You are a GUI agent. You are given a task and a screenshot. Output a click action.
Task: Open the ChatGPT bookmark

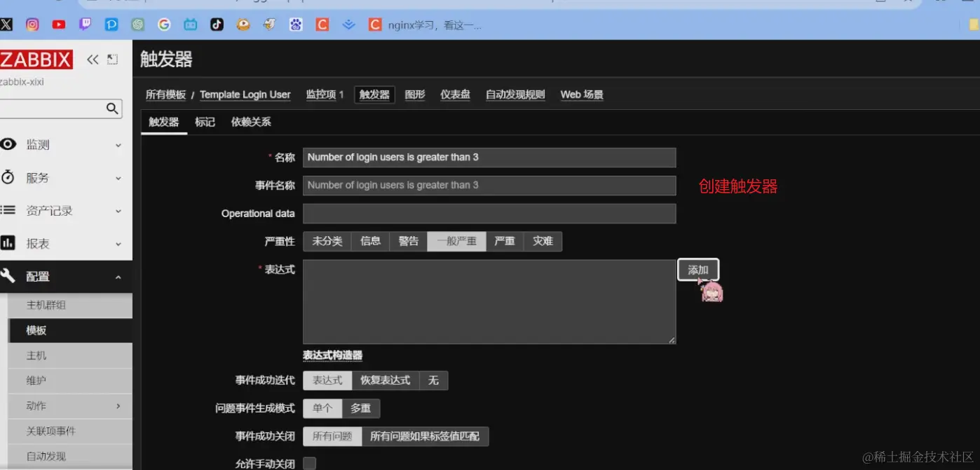[x=138, y=25]
